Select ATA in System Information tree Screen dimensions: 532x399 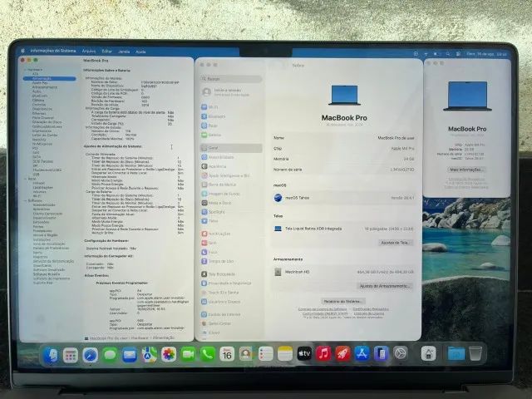(x=35, y=74)
